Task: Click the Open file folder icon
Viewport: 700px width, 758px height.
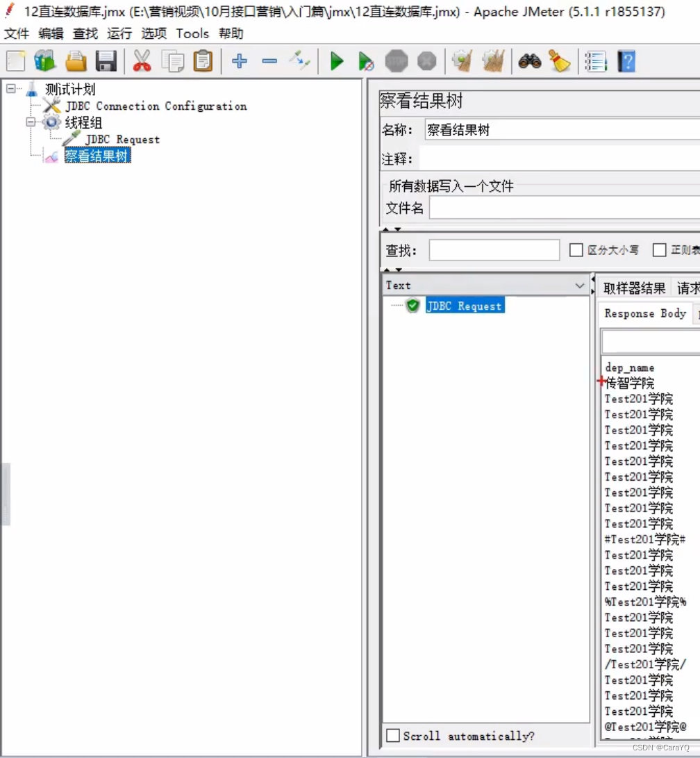Action: (x=76, y=61)
